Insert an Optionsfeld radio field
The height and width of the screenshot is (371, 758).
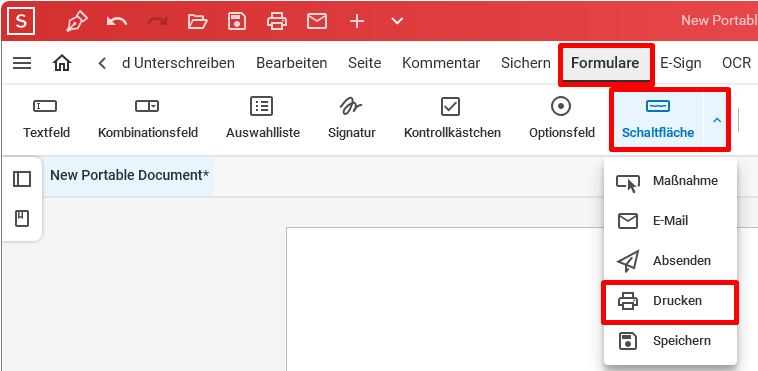[x=562, y=119]
